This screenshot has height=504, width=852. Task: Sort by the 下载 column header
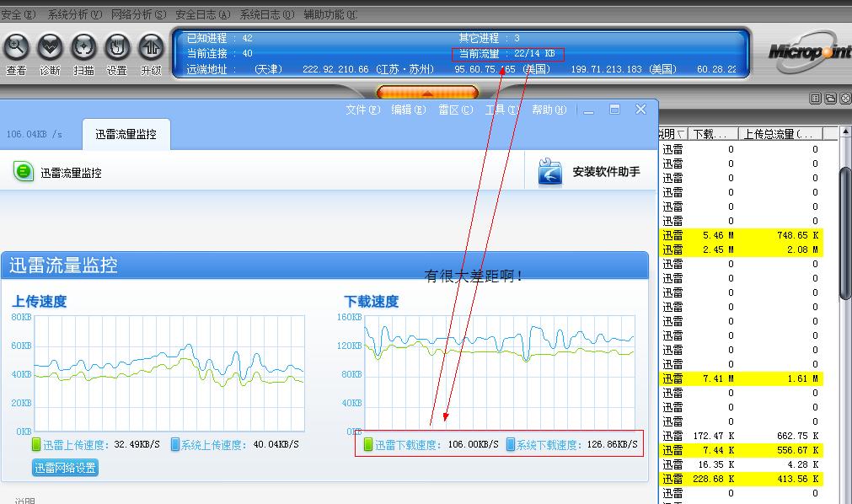[713, 134]
